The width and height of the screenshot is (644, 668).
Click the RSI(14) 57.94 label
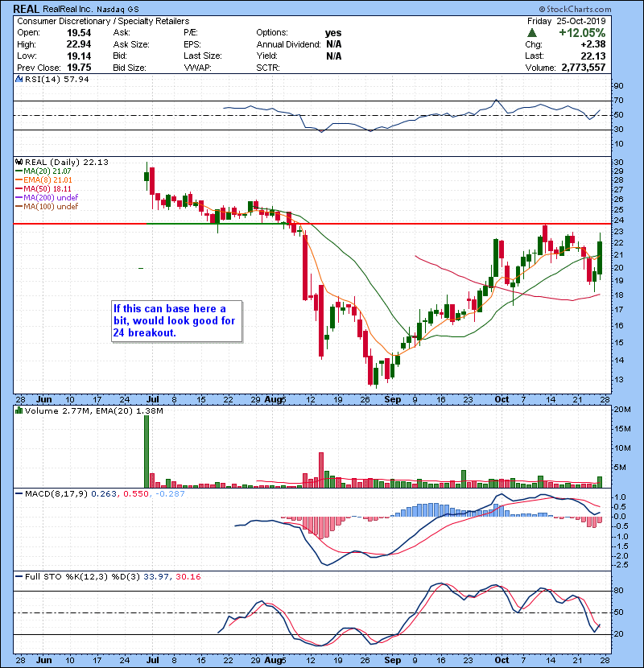point(57,79)
